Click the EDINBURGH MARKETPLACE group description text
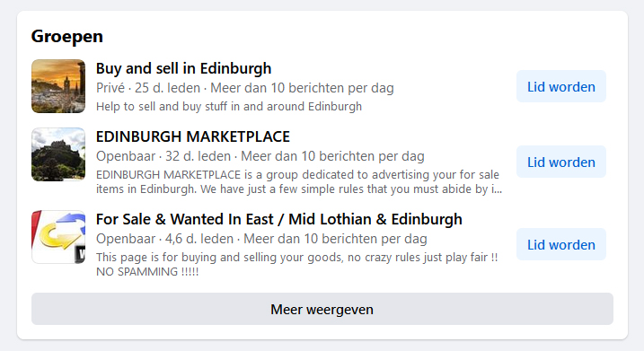This screenshot has width=644, height=351. 299,182
